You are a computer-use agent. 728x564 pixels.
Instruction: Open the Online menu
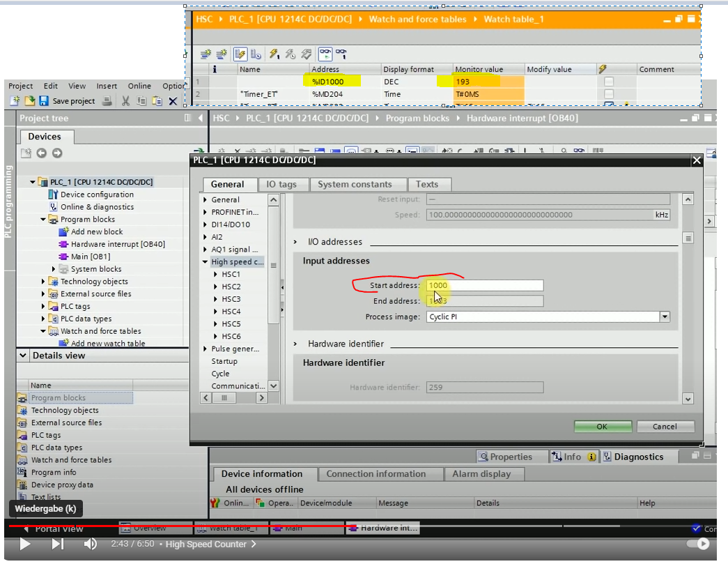coord(139,86)
